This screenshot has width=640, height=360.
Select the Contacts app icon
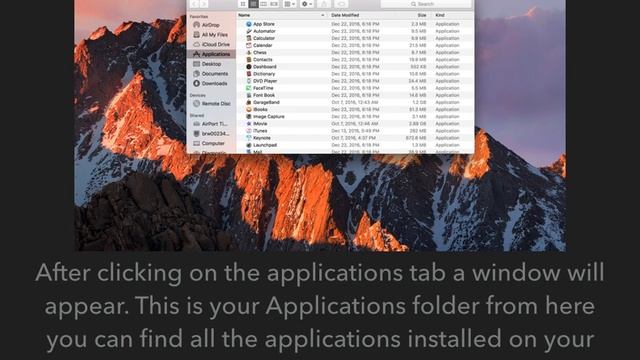click(249, 60)
